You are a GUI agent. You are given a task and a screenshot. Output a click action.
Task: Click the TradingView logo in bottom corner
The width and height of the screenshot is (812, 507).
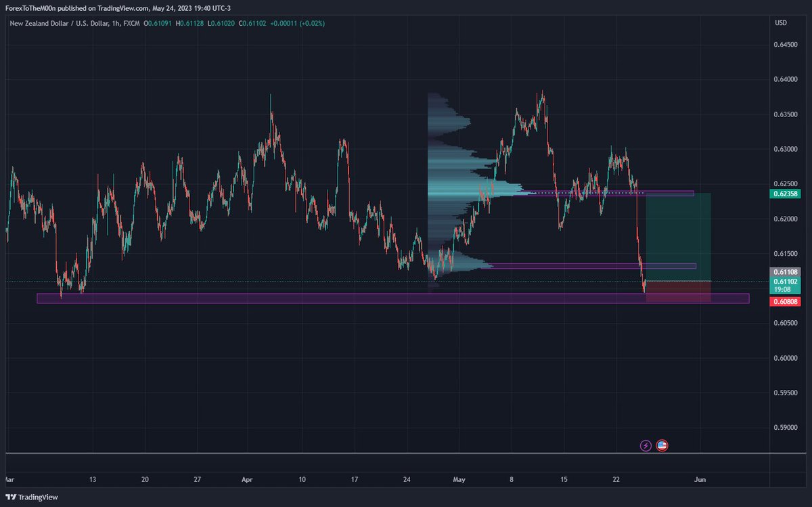pos(32,498)
